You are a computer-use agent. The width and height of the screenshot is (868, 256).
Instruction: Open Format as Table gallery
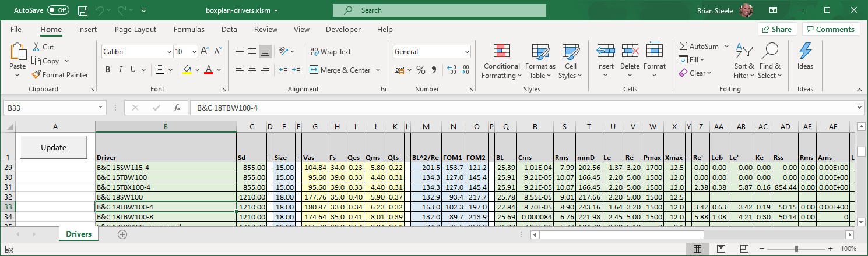point(540,61)
